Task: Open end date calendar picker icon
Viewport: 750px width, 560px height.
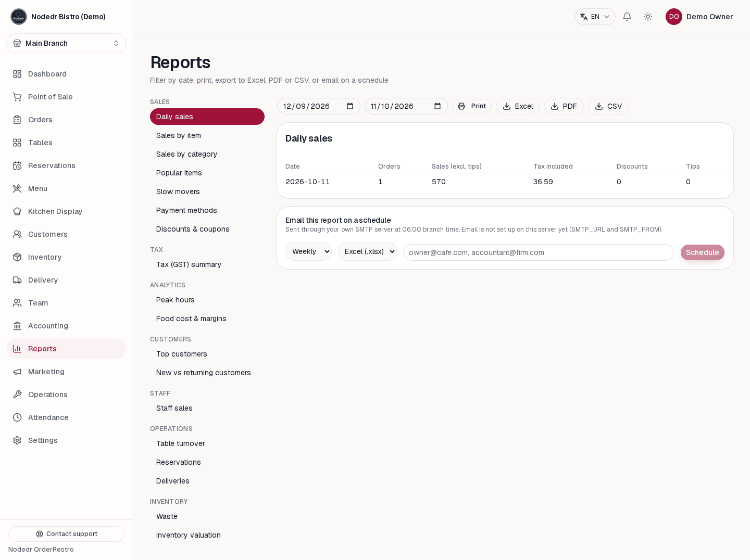Action: click(438, 106)
